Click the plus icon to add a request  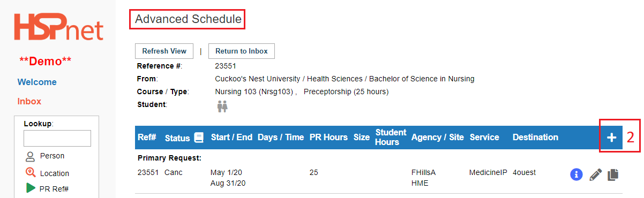[x=611, y=138]
